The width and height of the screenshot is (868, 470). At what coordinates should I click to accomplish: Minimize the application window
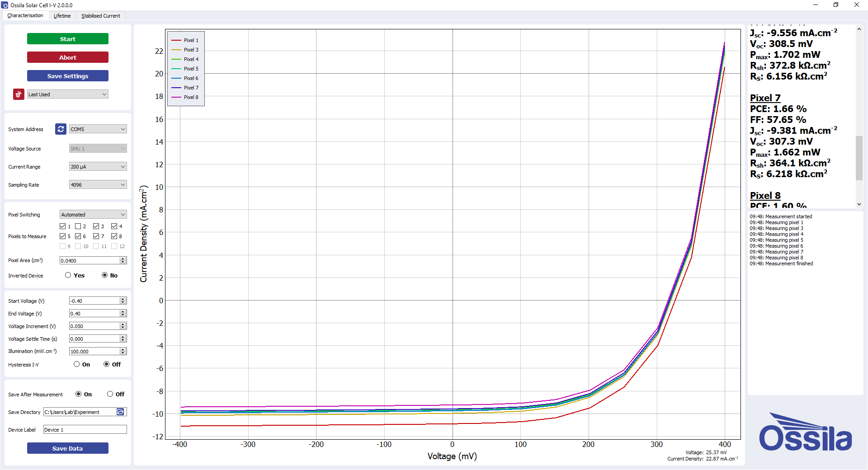pyautogui.click(x=816, y=5)
